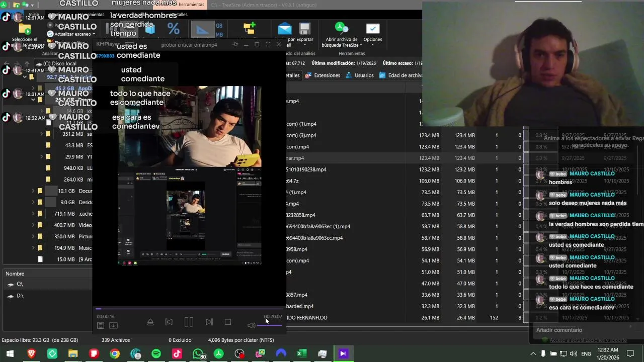Click the email envelope icon in TreeSize
The width and height of the screenshot is (644, 362).
284,29
